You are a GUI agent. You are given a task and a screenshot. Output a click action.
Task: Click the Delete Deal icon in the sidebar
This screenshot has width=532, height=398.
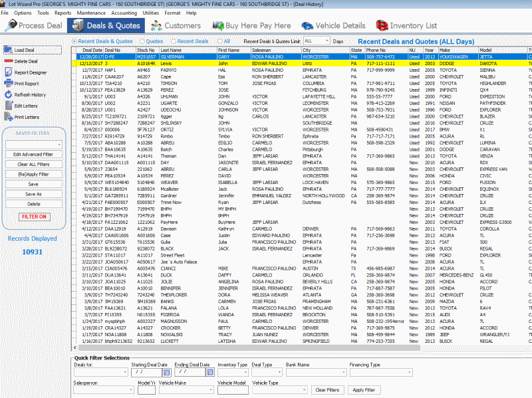[8, 61]
